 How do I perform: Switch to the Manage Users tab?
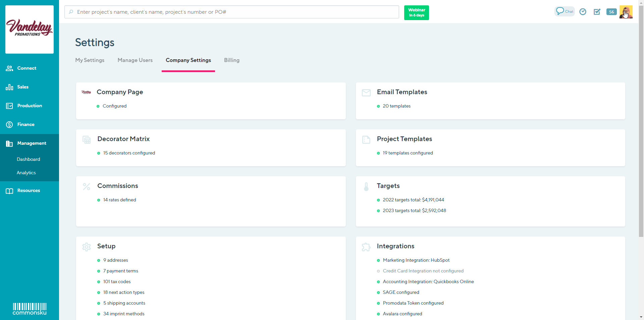click(x=135, y=60)
